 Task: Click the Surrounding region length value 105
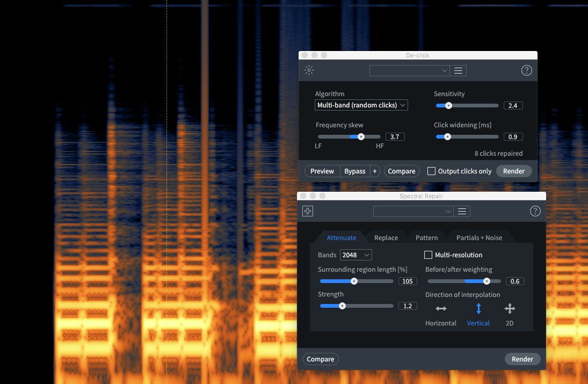(x=408, y=281)
